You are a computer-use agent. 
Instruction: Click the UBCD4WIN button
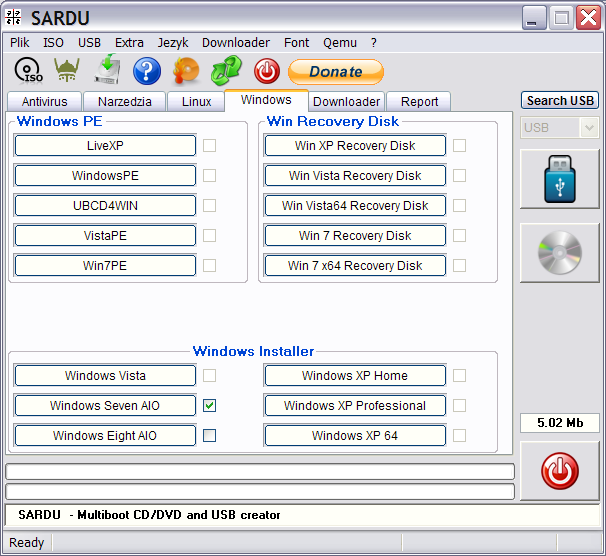[105, 206]
